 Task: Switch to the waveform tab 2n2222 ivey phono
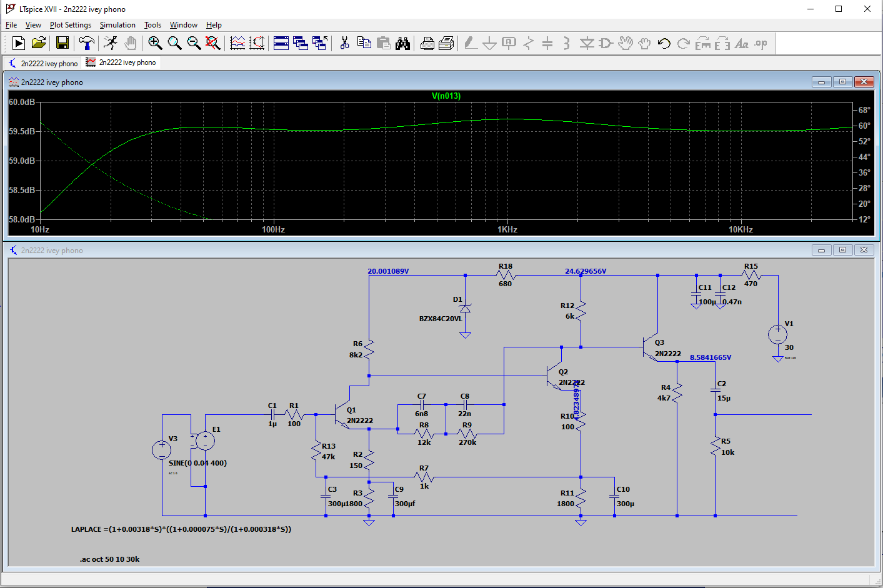pos(121,62)
